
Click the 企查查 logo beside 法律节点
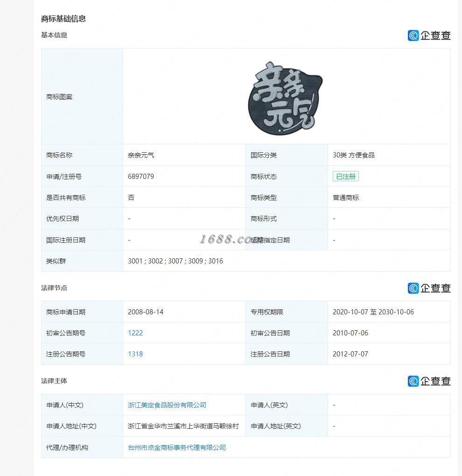pos(429,288)
